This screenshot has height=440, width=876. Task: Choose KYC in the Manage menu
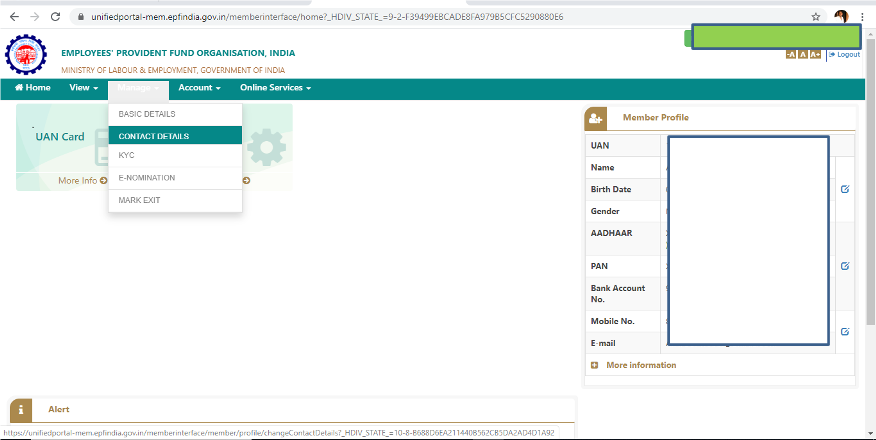click(127, 156)
